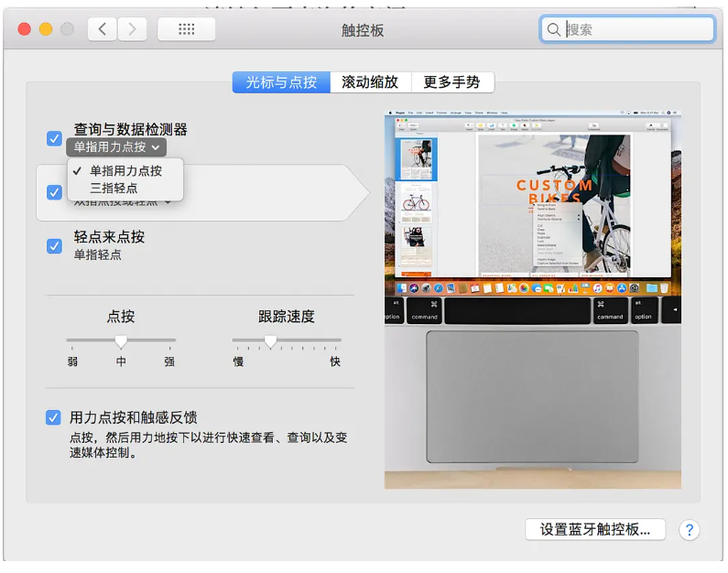Adjust the 点按 pressure slider thumb
Viewport: 728px width, 573px height.
[121, 341]
